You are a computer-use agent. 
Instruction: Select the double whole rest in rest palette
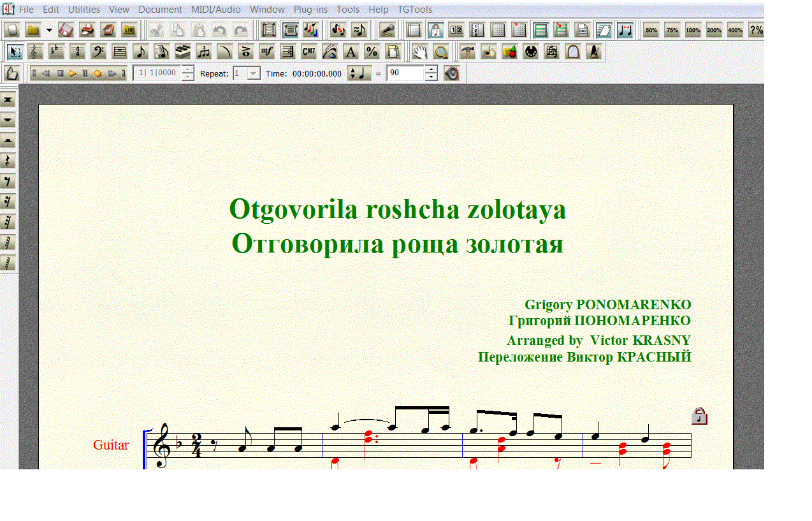(x=8, y=99)
